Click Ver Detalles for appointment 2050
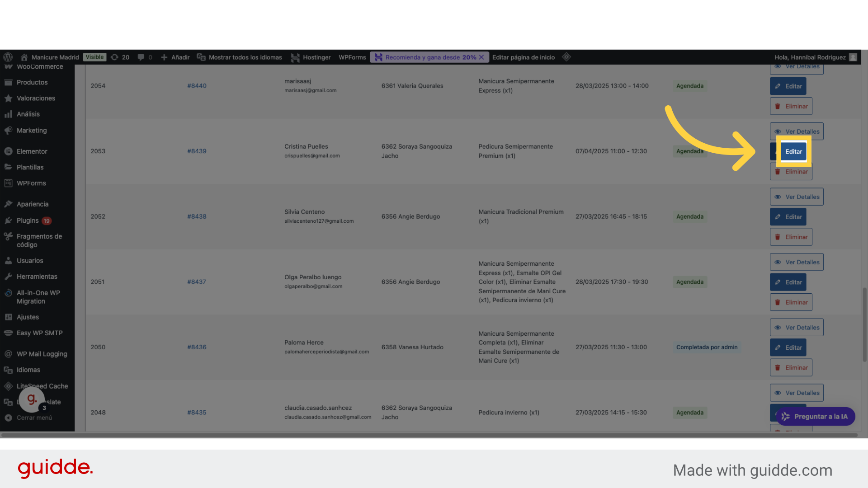Image resolution: width=868 pixels, height=488 pixels. [x=797, y=328]
